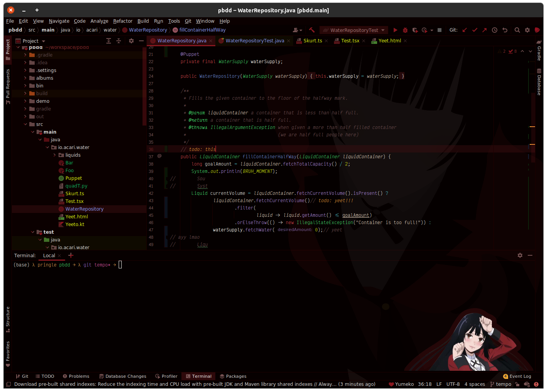This screenshot has width=547, height=392.
Task: Start debugging with the bug icon
Action: pyautogui.click(x=405, y=30)
